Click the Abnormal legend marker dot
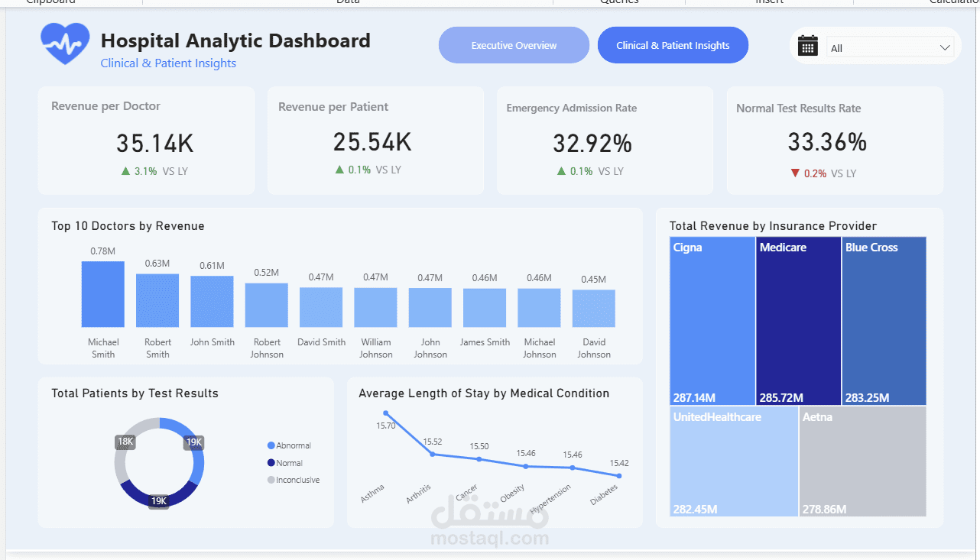The height and width of the screenshot is (560, 980). point(271,445)
